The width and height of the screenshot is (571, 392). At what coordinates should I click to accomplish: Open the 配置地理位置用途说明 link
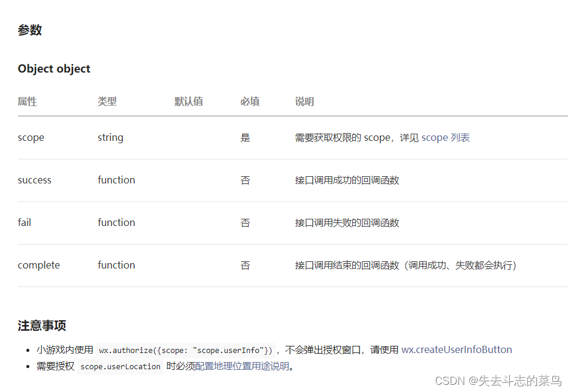242,366
